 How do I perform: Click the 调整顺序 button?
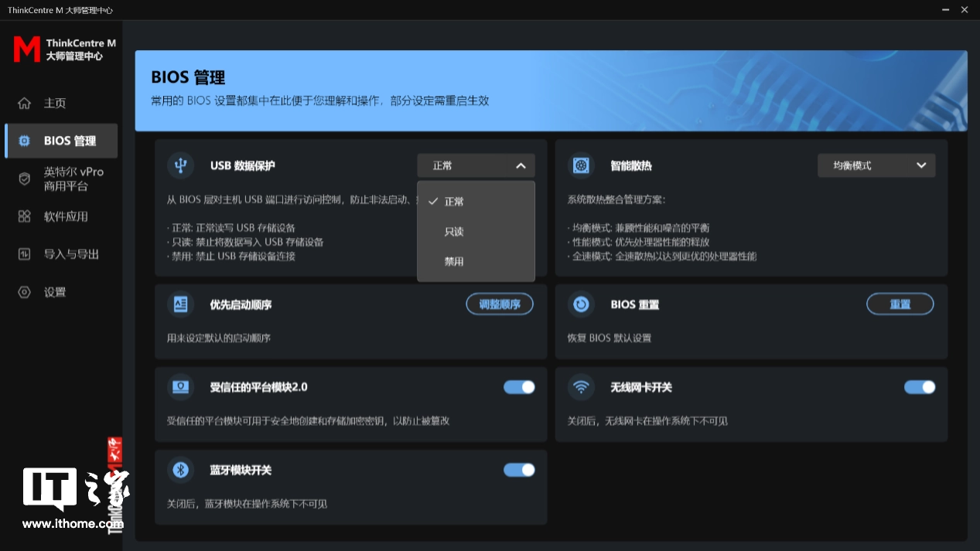(500, 304)
